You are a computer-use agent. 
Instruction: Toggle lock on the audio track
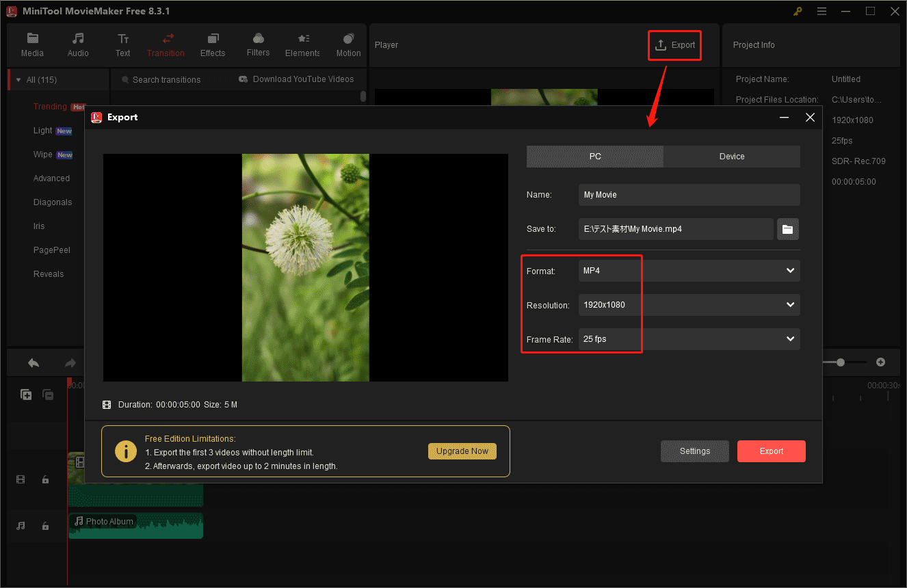45,526
